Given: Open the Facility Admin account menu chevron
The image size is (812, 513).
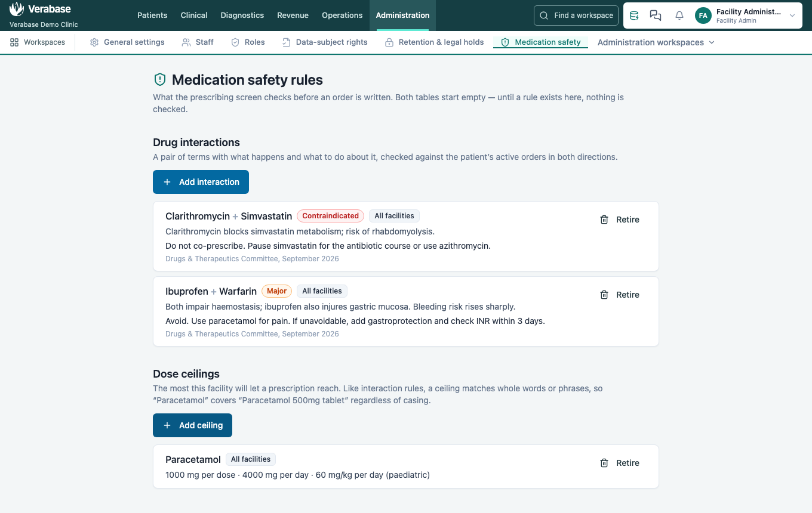Looking at the screenshot, I should 792,16.
